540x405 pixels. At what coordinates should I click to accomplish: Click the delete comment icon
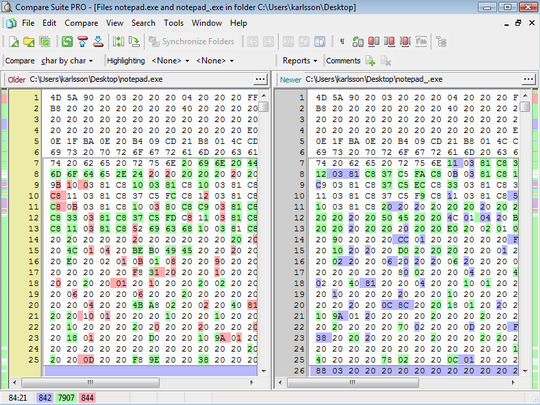tap(385, 61)
